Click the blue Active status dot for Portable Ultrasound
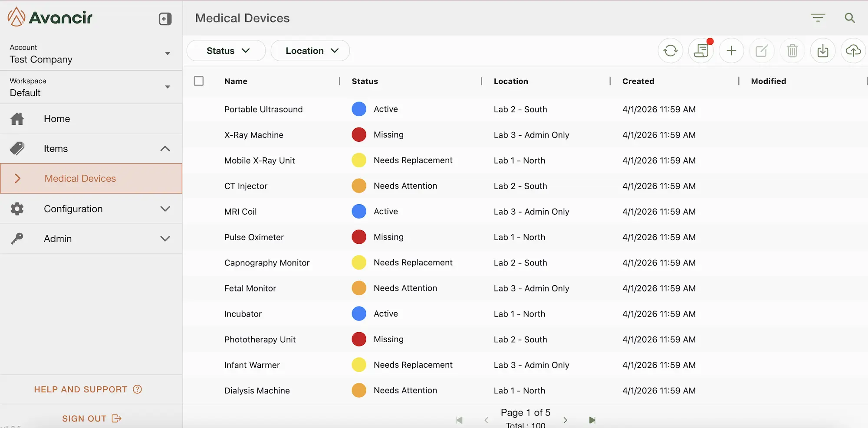The image size is (868, 428). 359,109
